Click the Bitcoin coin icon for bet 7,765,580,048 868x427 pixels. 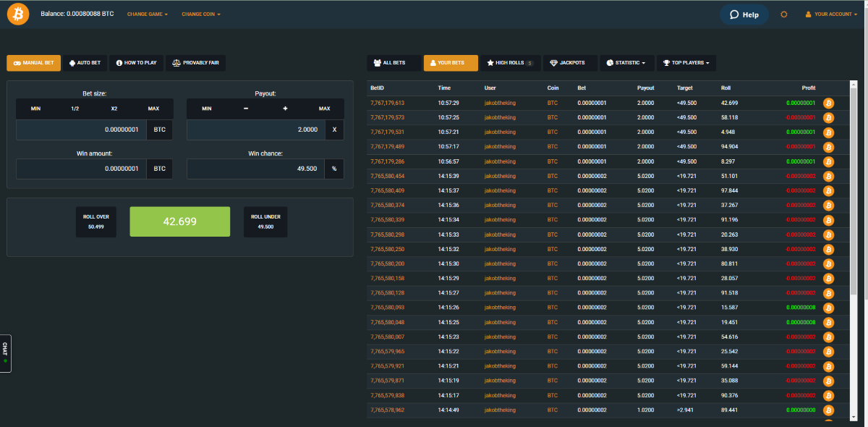[x=829, y=322]
